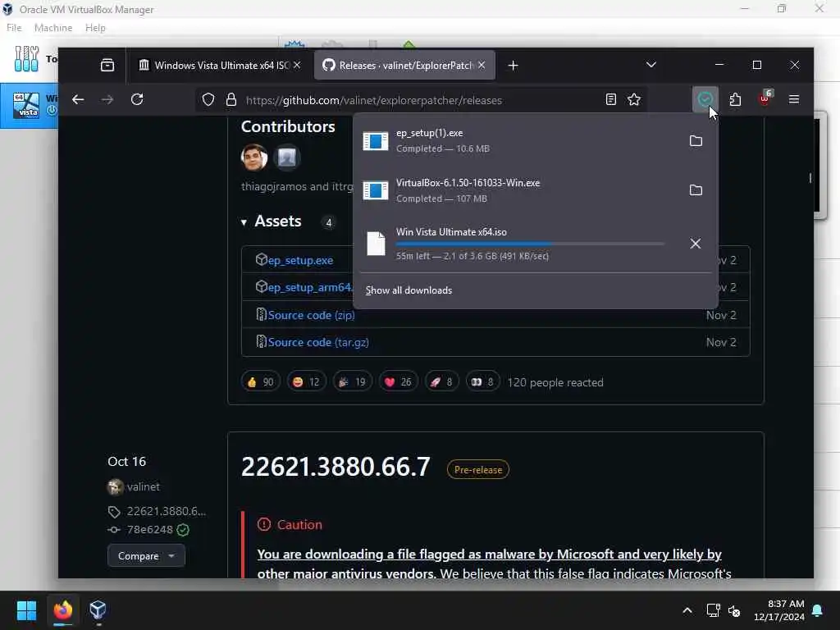Download the ep_setup_arm64 asset
This screenshot has width=840, height=630.
pyautogui.click(x=310, y=288)
